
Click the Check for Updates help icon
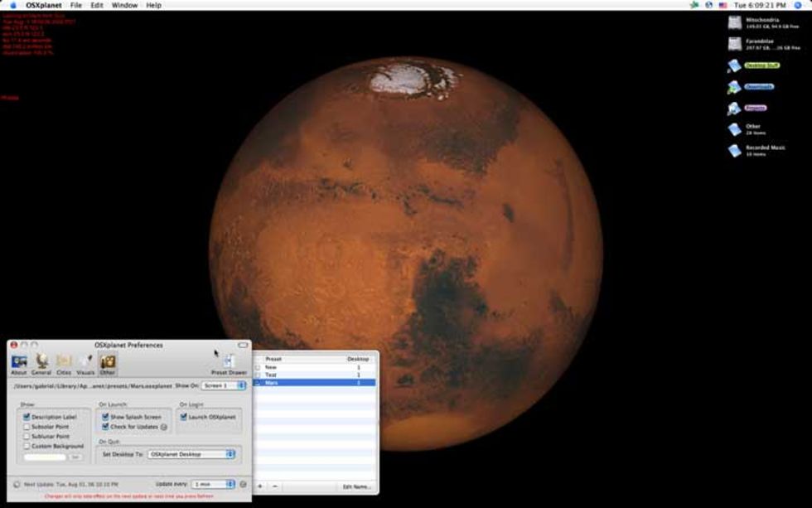pyautogui.click(x=164, y=427)
